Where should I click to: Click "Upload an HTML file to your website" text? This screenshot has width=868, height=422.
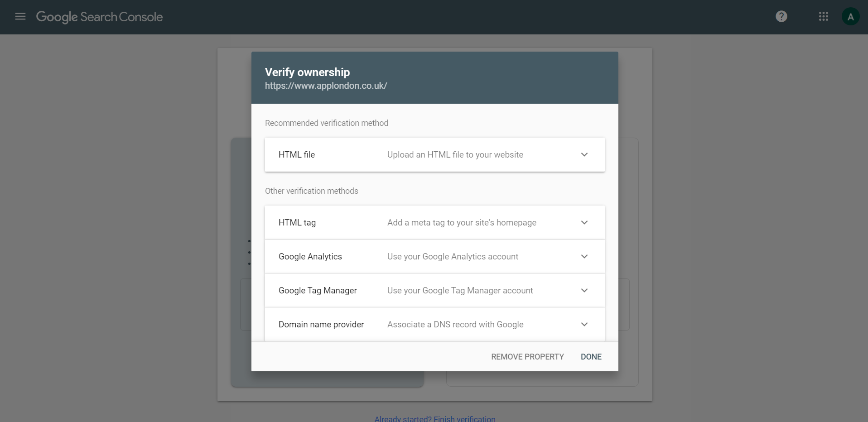coord(455,155)
